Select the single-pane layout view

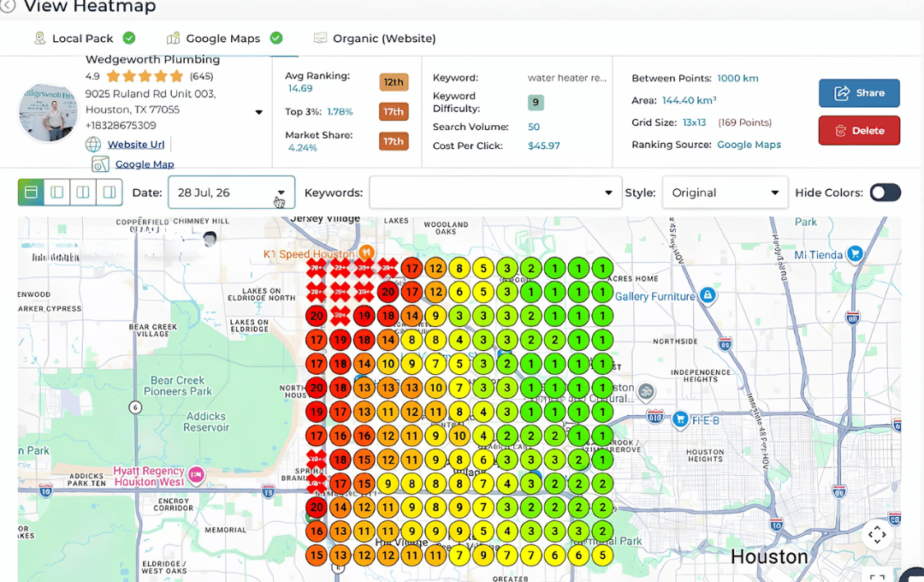pyautogui.click(x=32, y=193)
